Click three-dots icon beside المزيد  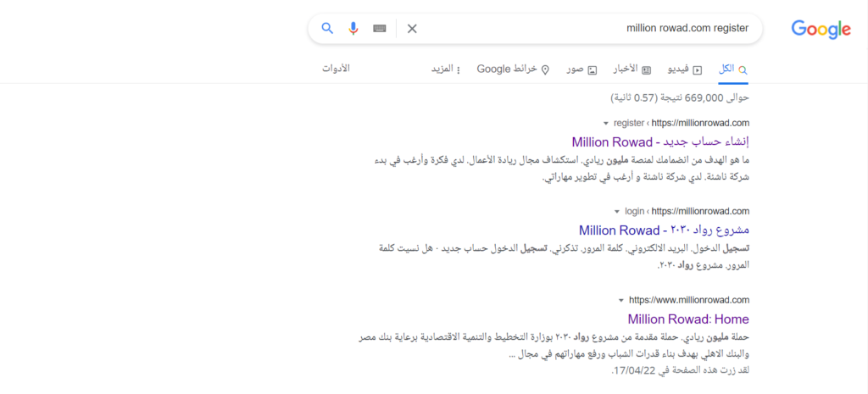tap(459, 70)
